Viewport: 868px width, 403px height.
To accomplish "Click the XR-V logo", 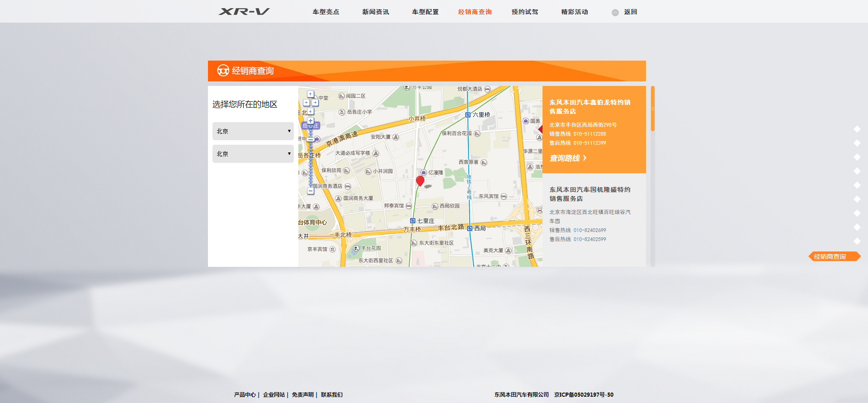I will tap(244, 11).
